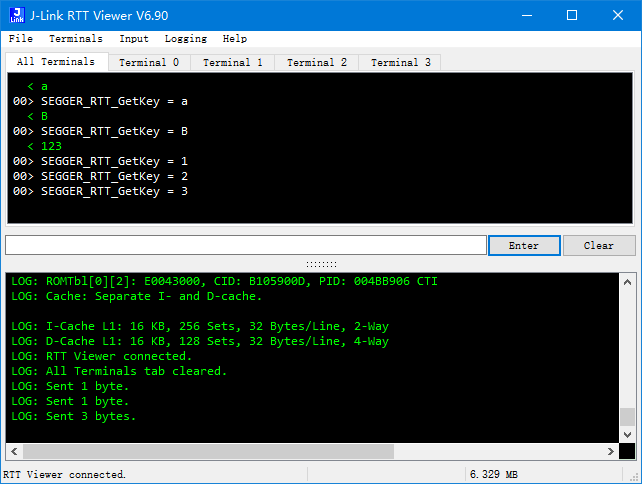Image resolution: width=642 pixels, height=484 pixels.
Task: Click the 'RTT Viewer connected.' status bar message
Action: [64, 475]
